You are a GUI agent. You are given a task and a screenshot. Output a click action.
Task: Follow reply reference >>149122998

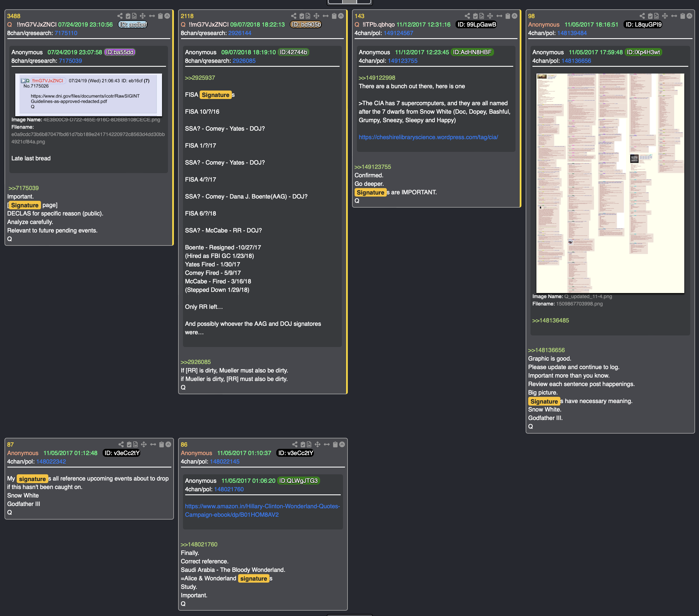(377, 78)
